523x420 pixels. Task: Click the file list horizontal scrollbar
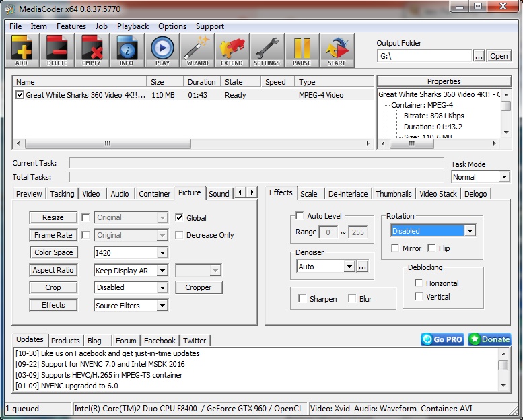193,143
